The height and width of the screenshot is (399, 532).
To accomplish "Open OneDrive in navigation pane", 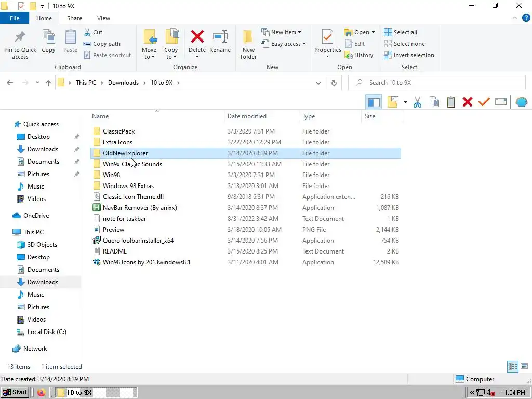I will point(36,216).
